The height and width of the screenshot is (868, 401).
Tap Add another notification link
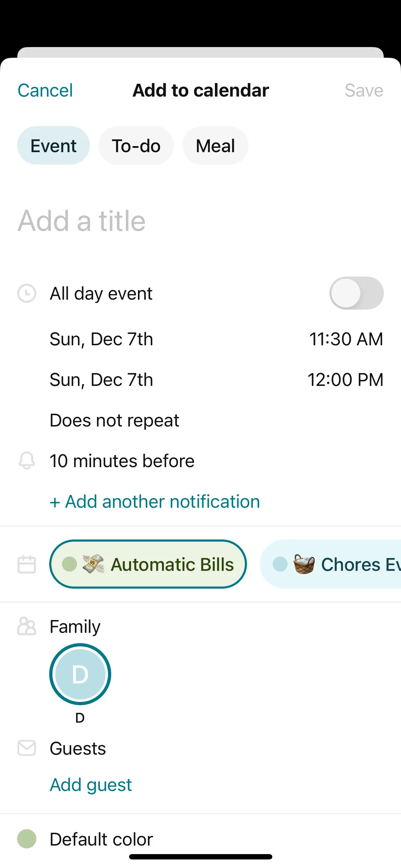tap(155, 502)
